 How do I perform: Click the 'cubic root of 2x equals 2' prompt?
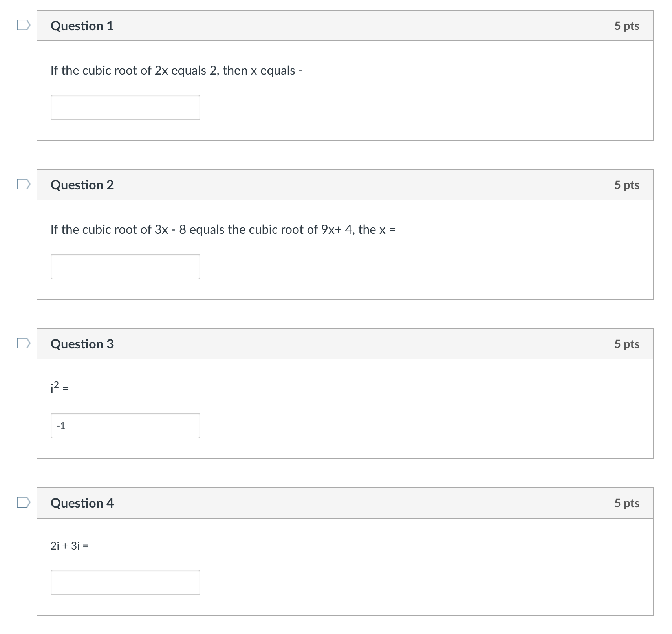pos(176,71)
